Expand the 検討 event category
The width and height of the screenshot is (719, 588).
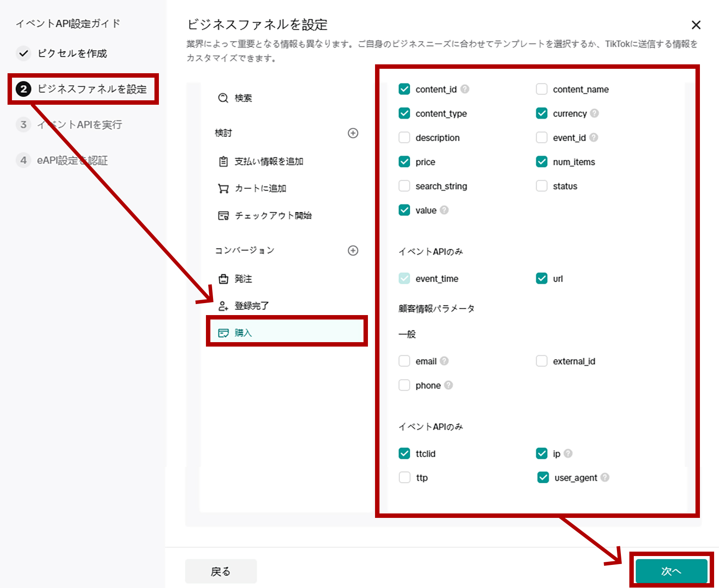(x=353, y=133)
